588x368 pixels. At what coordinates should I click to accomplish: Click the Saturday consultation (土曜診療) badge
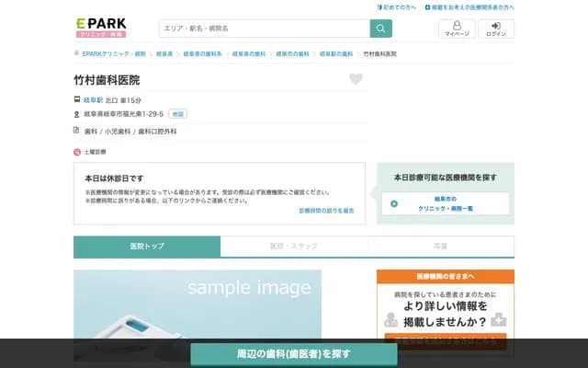(92, 151)
